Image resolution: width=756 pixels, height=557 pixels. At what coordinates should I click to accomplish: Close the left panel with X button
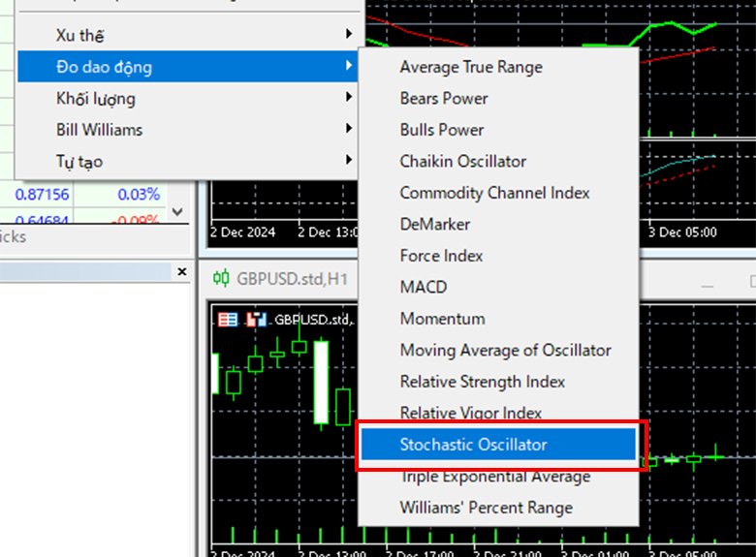point(182,272)
